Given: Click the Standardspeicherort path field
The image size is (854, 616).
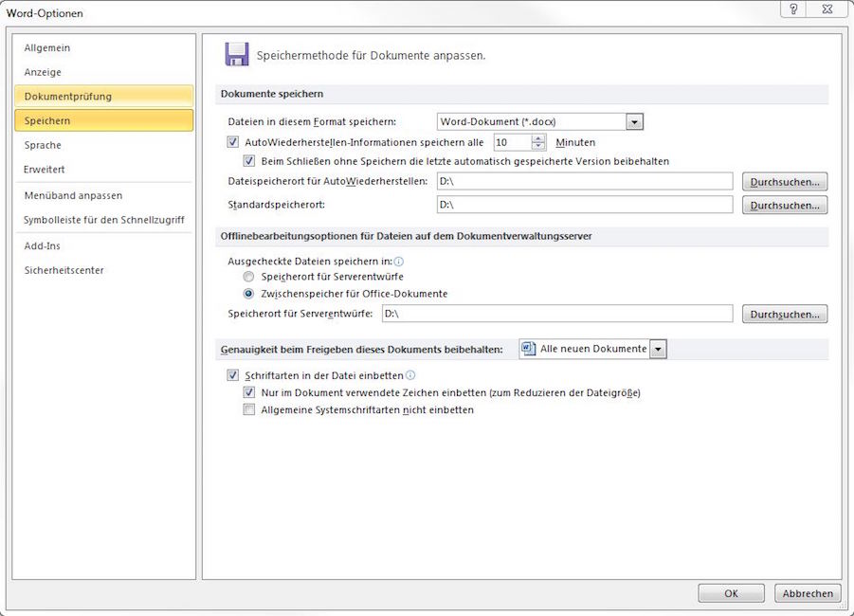Looking at the screenshot, I should click(x=585, y=205).
